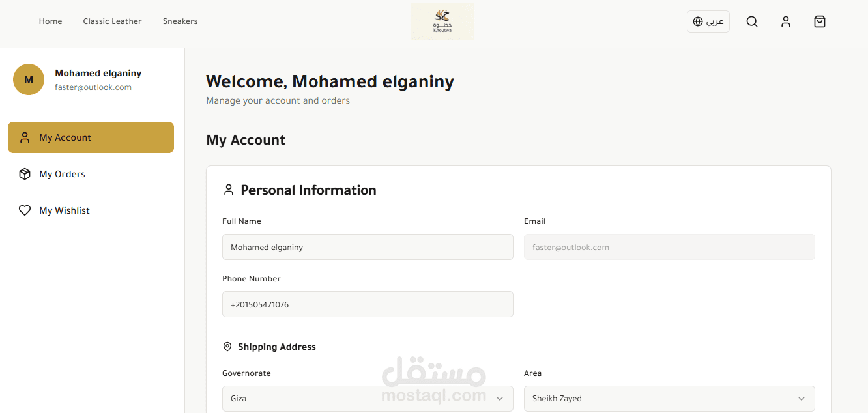
Task: Select My Wishlist in the sidebar
Action: click(65, 210)
